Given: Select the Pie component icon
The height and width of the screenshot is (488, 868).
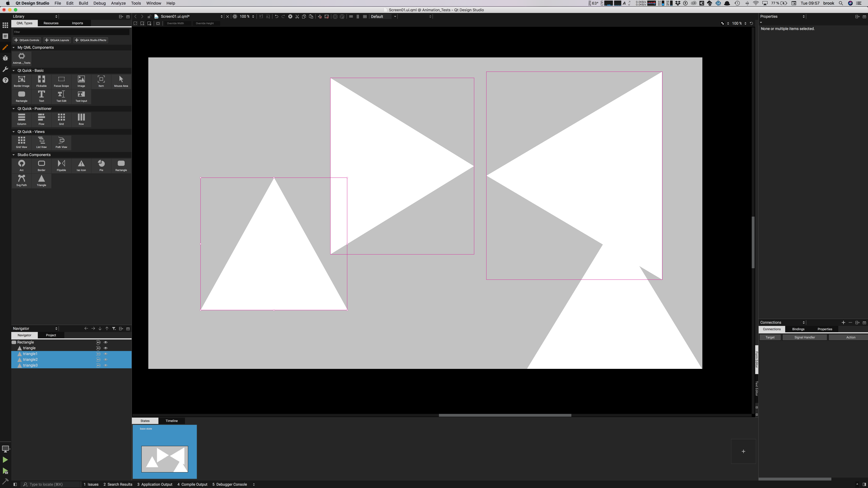Looking at the screenshot, I should (x=101, y=165).
